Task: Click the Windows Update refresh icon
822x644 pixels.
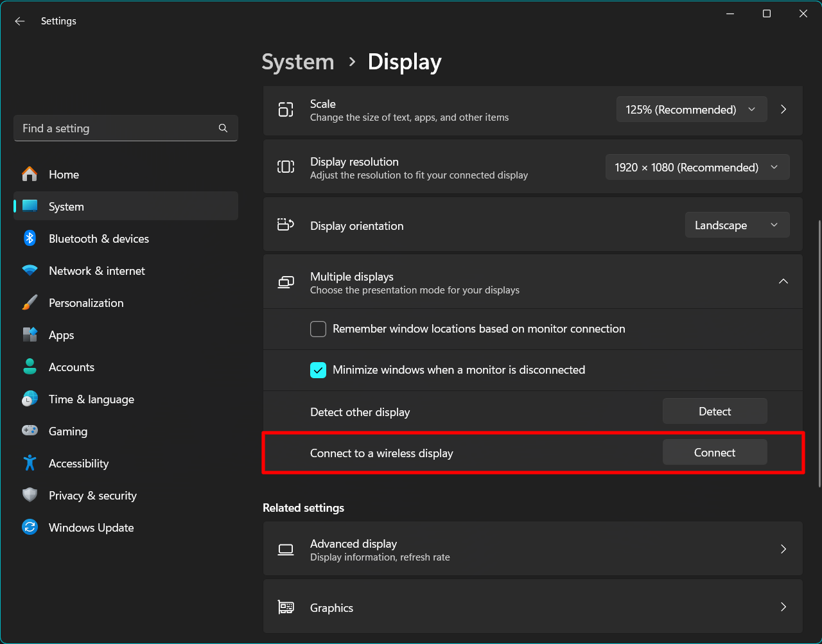Action: (x=30, y=527)
